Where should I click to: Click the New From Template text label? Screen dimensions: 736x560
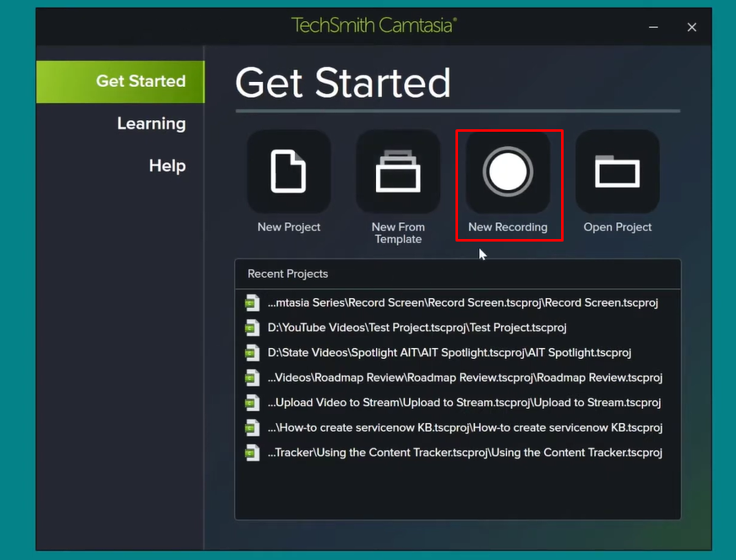398,233
